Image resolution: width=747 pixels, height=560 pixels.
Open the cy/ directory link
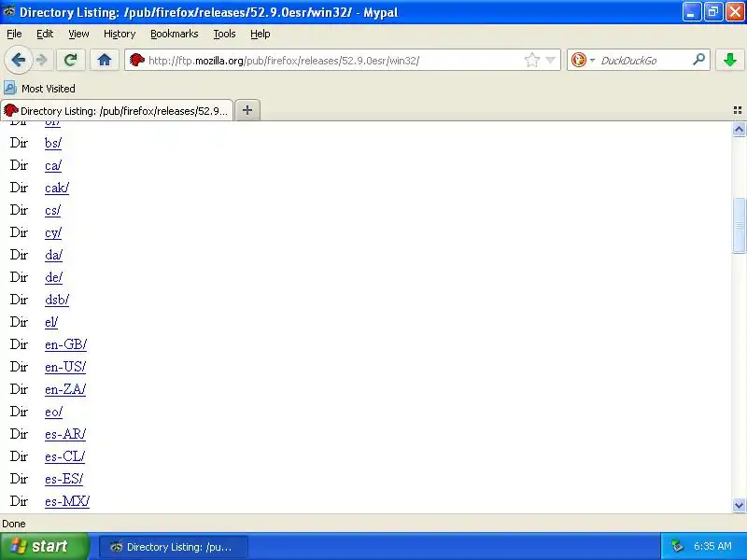[53, 232]
